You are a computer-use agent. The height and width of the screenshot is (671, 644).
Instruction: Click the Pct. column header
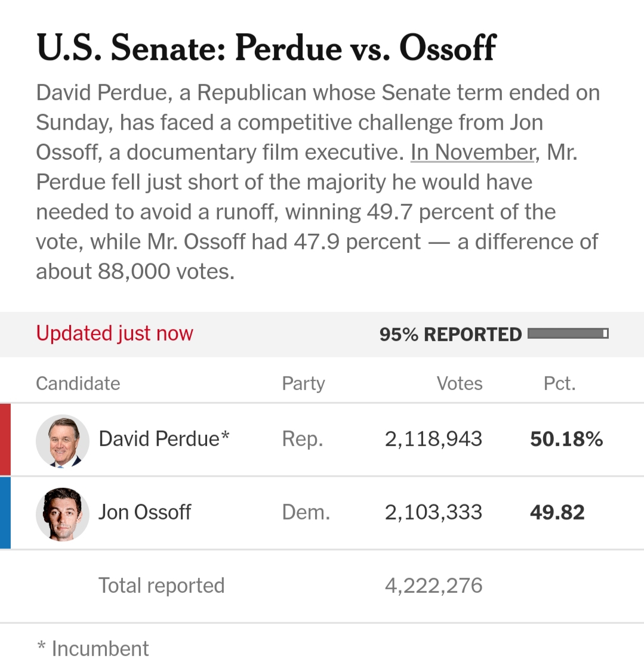pos(559,384)
